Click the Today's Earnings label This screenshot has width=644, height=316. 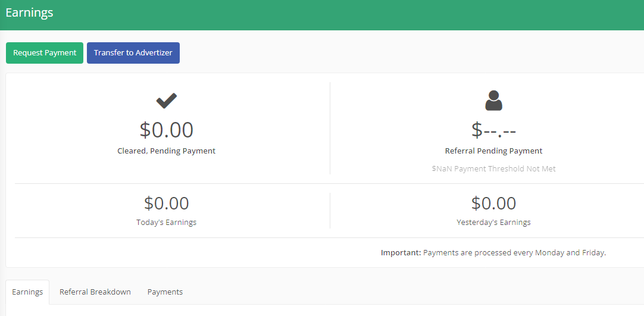click(x=166, y=223)
